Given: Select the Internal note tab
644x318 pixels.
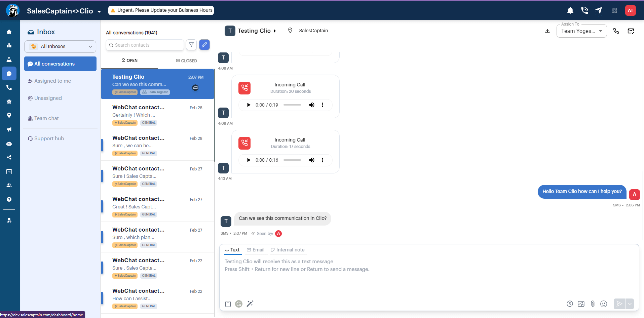Looking at the screenshot, I should pyautogui.click(x=288, y=250).
